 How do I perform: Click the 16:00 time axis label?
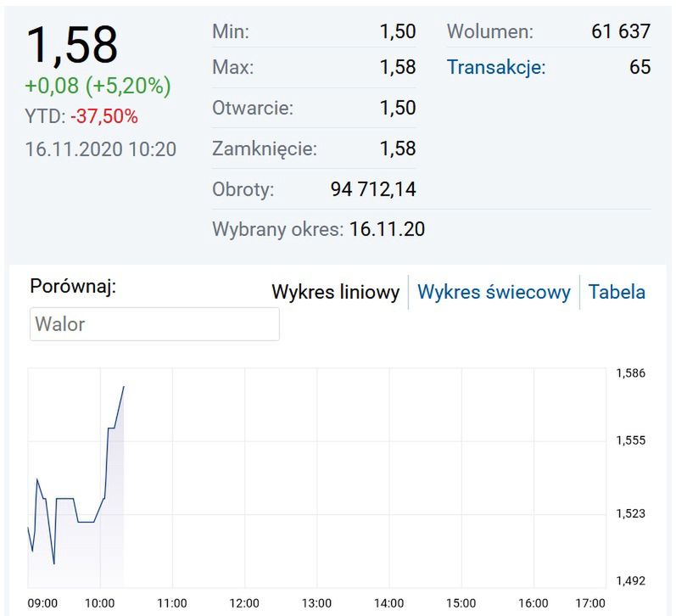(x=533, y=603)
